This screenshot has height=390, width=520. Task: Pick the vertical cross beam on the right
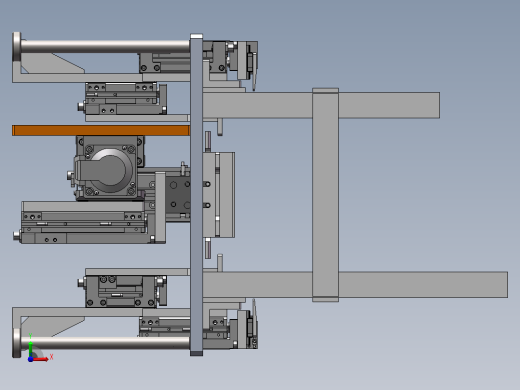[x=325, y=195]
